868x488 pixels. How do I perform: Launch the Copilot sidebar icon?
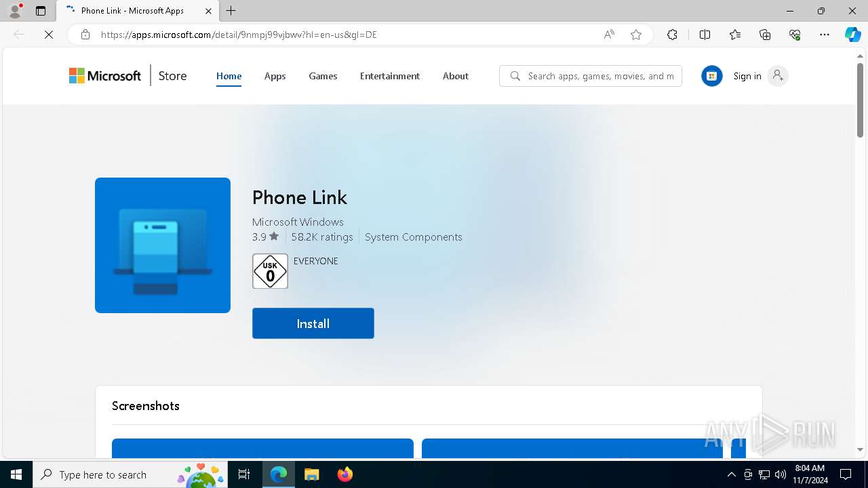click(x=852, y=35)
